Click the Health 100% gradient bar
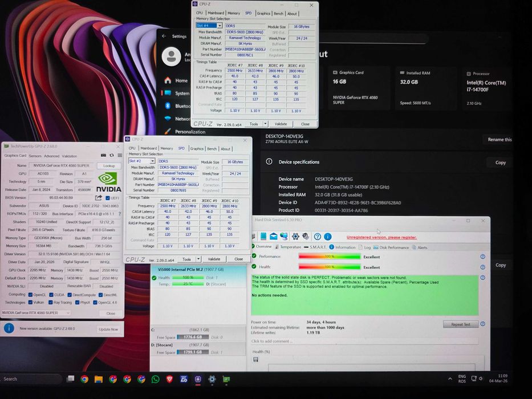 [329, 267]
